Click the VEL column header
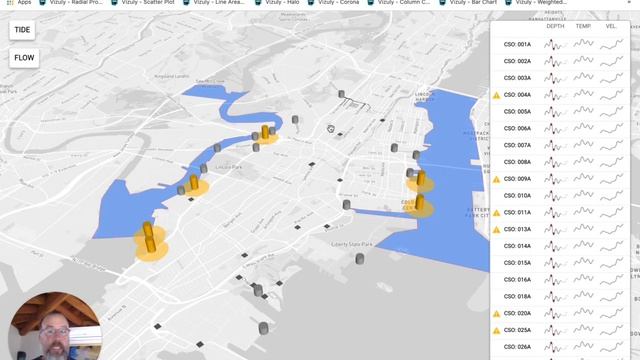 pos(611,26)
